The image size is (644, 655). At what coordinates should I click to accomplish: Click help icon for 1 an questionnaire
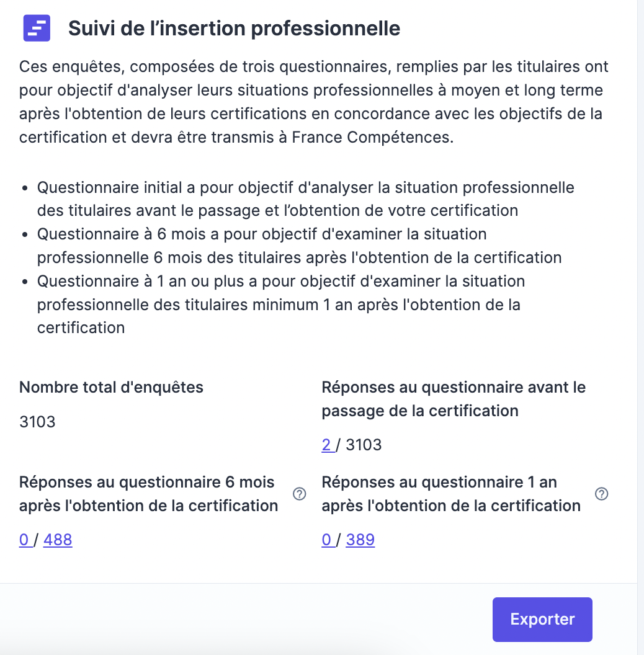[x=601, y=494]
